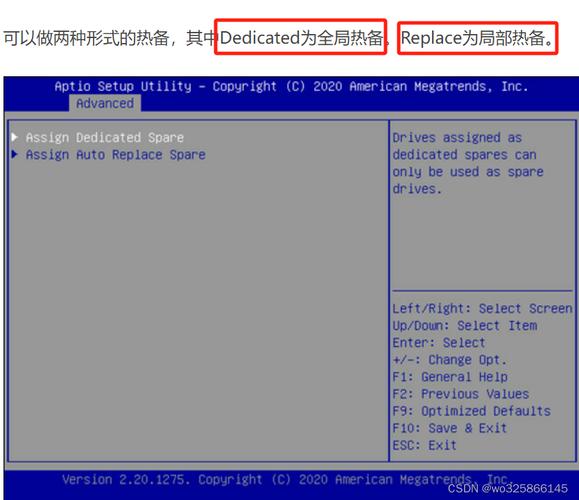579x500 pixels.
Task: Click 'Left/Right: Select Screen' hint
Action: pyautogui.click(x=482, y=308)
